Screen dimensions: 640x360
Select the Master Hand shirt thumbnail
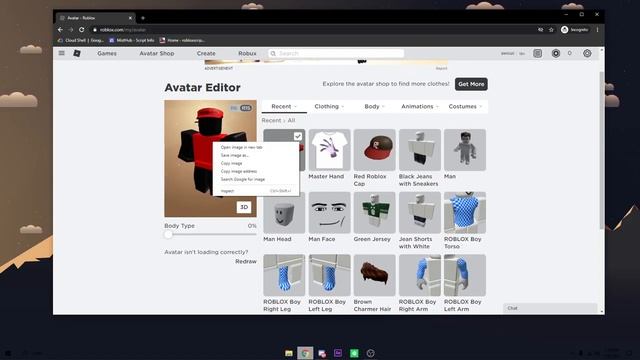(329, 150)
